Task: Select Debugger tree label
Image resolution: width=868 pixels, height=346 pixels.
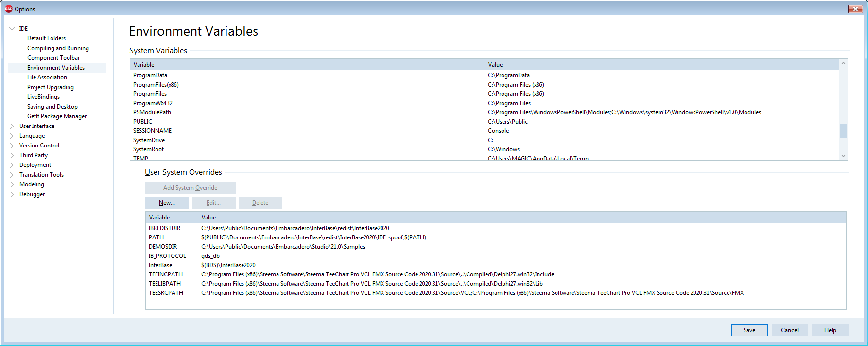Action: [32, 194]
